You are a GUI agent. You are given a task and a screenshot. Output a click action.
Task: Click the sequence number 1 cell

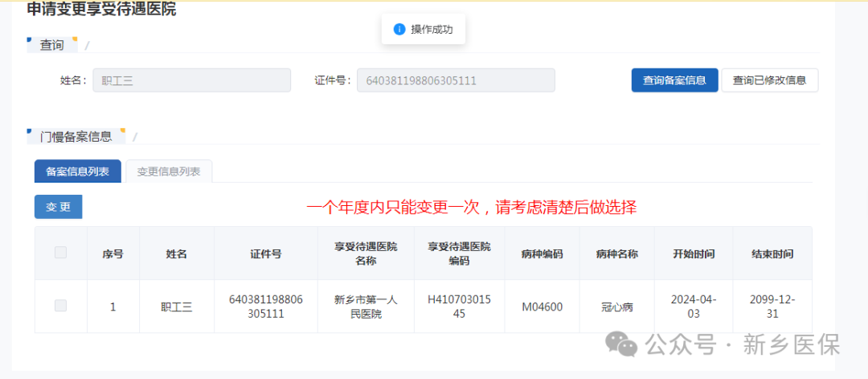coord(113,307)
